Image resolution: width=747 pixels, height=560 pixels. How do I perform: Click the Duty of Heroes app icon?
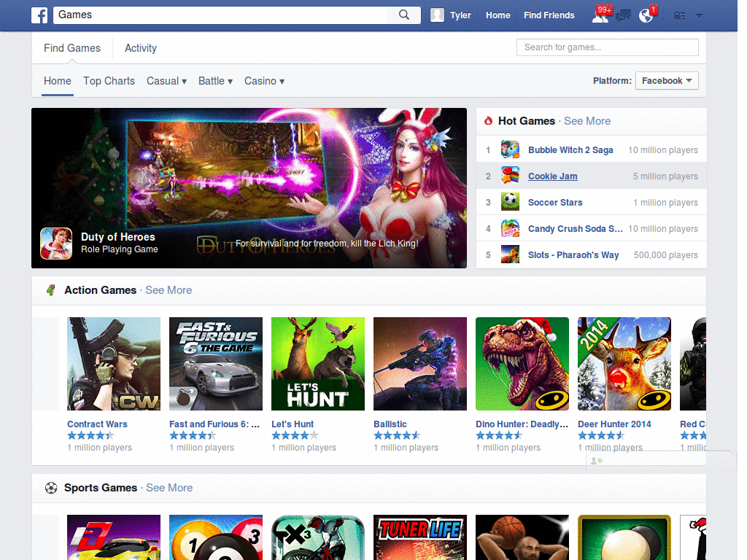point(56,244)
